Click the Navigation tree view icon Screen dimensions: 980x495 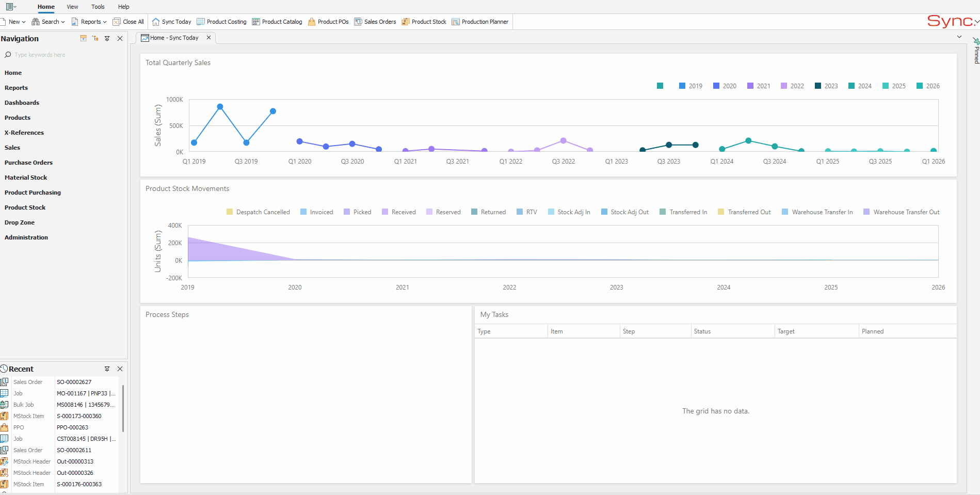tap(95, 38)
